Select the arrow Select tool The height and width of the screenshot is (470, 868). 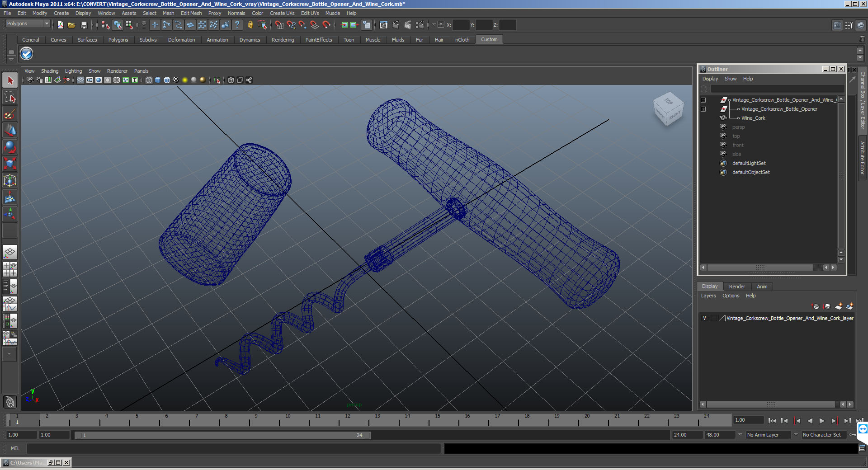10,80
